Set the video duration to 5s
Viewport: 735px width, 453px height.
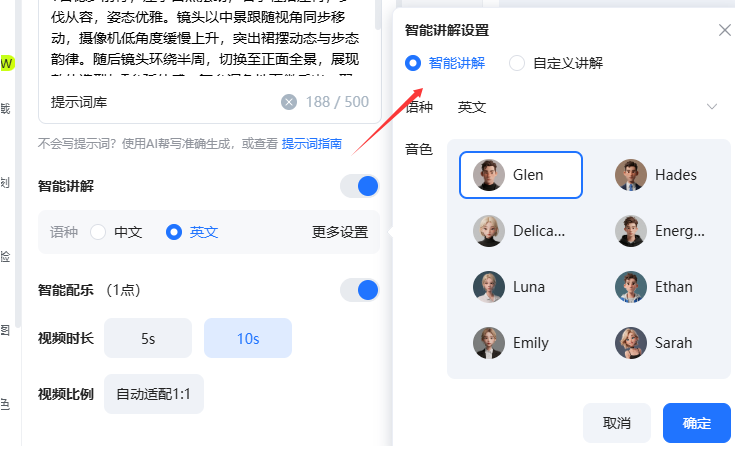pos(148,338)
